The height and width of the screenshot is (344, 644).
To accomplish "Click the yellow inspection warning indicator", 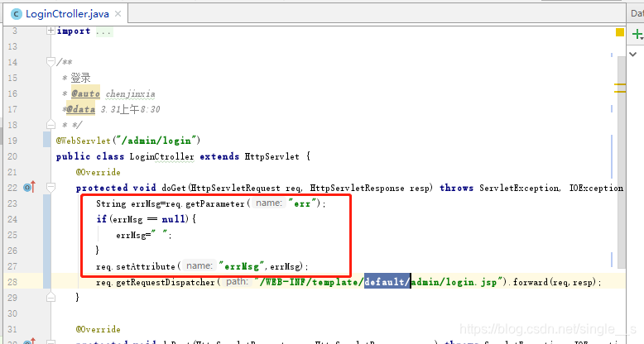I will tap(620, 32).
